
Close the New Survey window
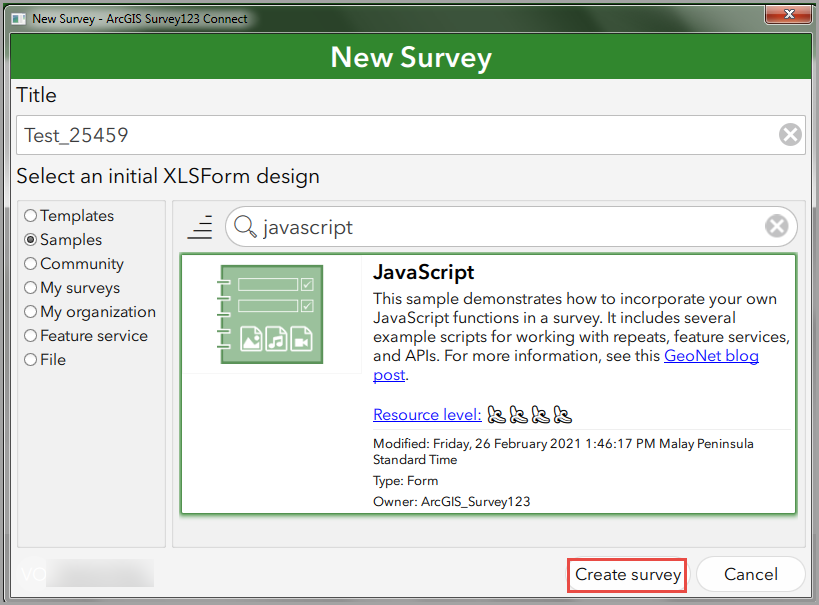coord(789,15)
